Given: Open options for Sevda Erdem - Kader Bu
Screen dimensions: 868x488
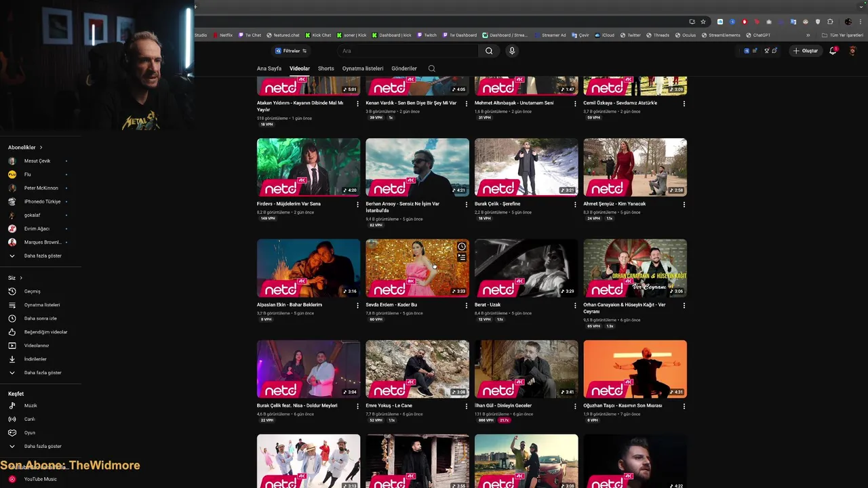Looking at the screenshot, I should (466, 306).
